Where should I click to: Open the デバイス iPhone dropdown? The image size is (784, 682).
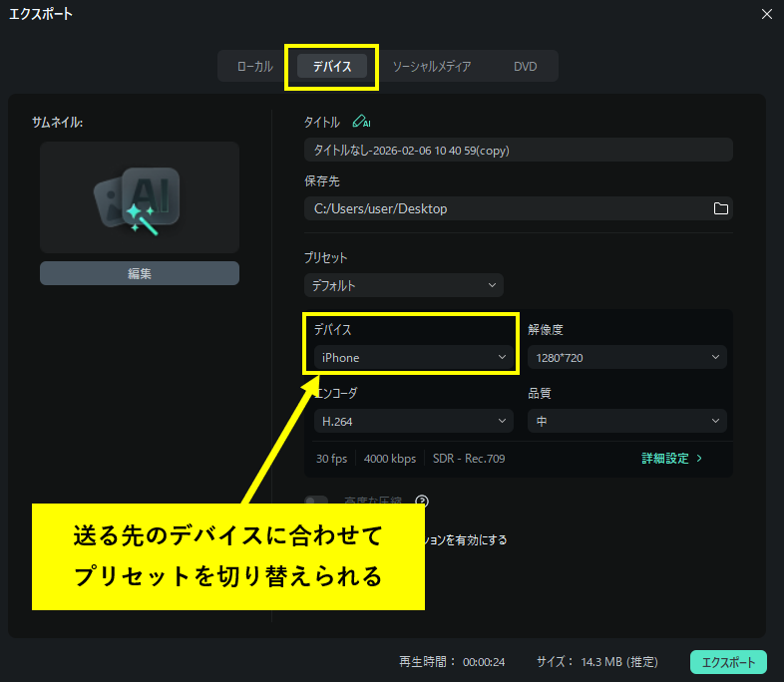pyautogui.click(x=414, y=357)
